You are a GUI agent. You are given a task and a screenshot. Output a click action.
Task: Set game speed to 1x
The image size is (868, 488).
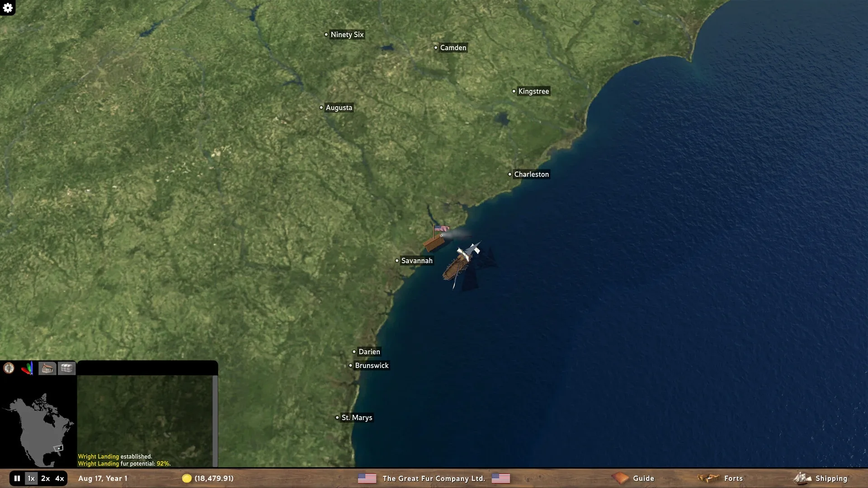(x=31, y=479)
